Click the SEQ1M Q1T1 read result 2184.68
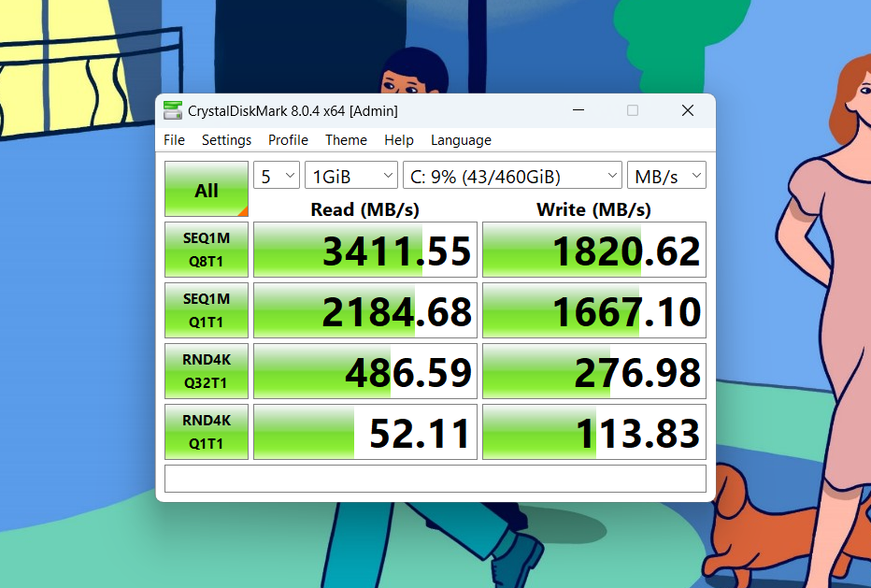Viewport: 871px width, 588px height. pyautogui.click(x=365, y=310)
